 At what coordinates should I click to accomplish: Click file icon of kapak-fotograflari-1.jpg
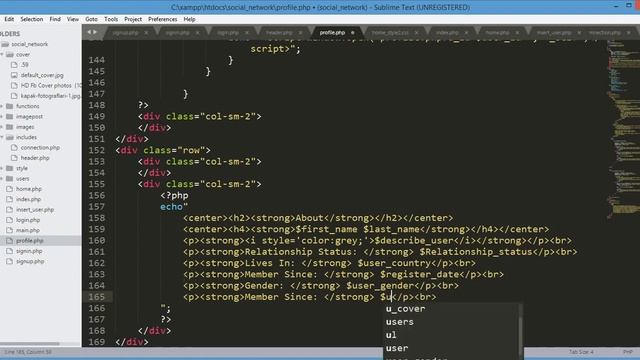(14, 96)
